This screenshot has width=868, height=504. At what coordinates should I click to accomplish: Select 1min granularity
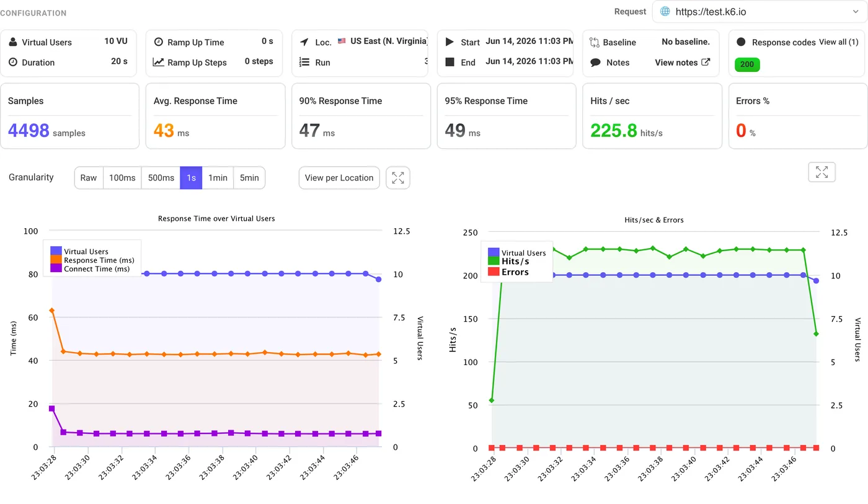pos(218,178)
